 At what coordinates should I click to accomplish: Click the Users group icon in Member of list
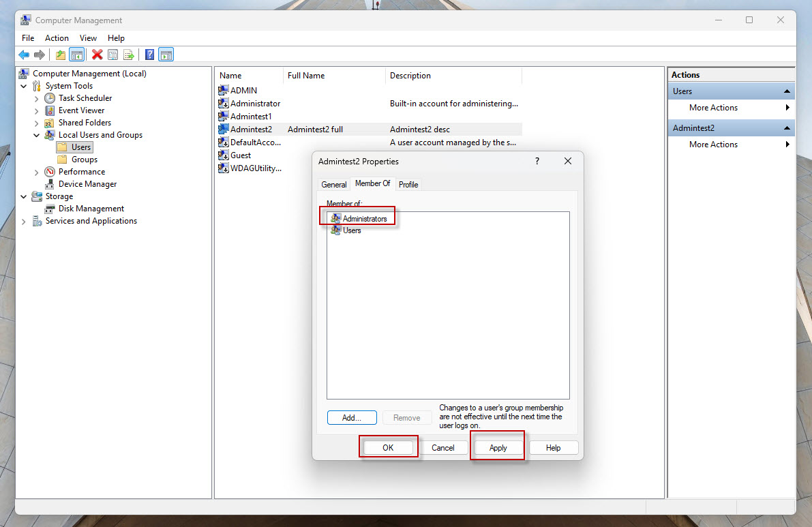click(335, 230)
